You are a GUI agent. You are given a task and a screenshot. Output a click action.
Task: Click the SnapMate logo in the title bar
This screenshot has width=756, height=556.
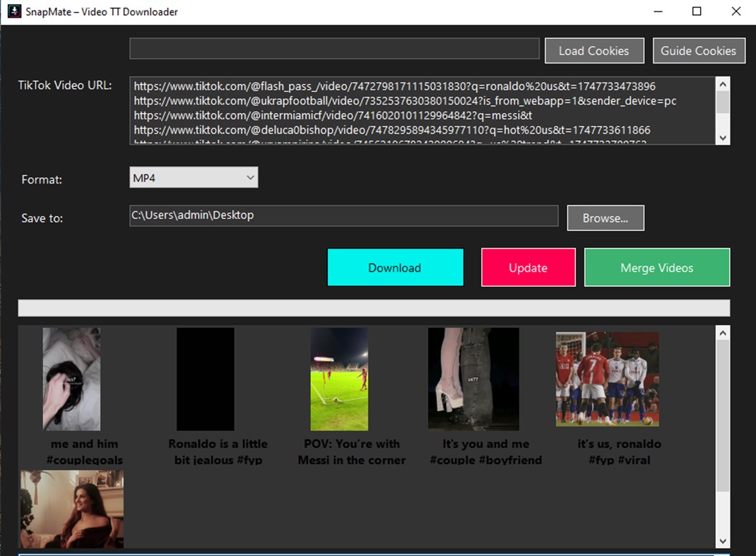[13, 11]
